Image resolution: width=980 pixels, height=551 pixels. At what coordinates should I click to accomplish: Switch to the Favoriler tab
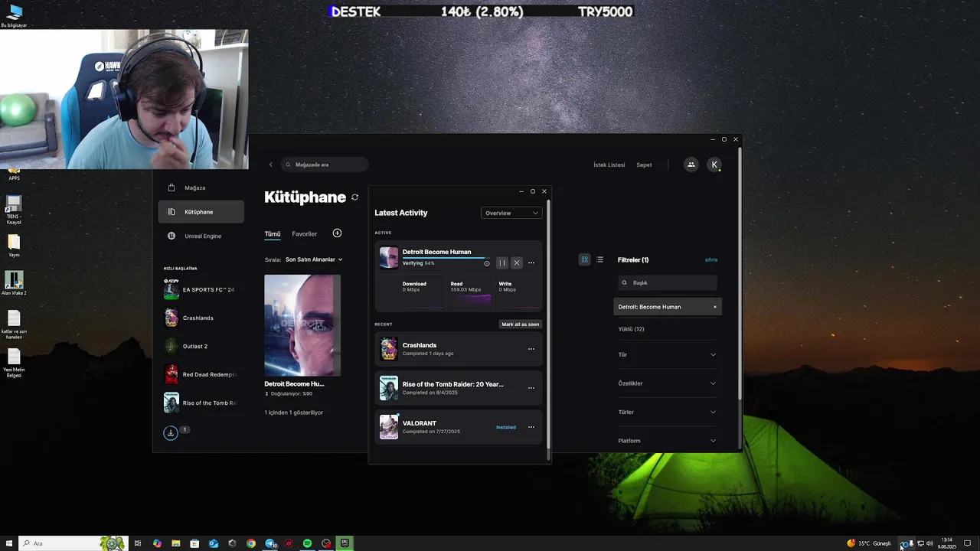pos(304,234)
